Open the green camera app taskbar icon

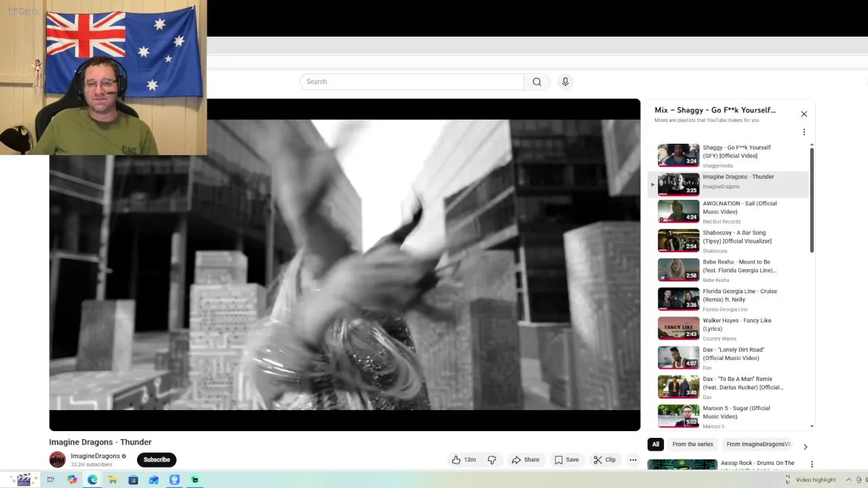pos(195,480)
